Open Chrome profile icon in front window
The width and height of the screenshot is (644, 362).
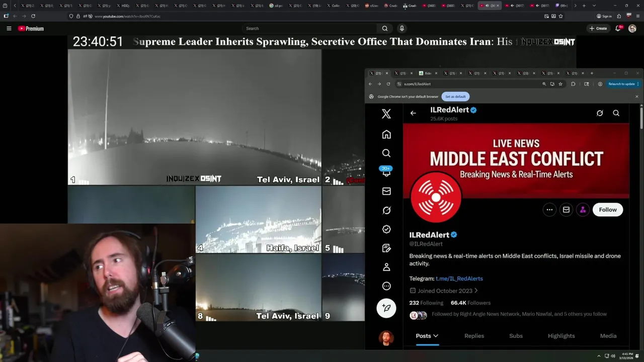(x=600, y=84)
